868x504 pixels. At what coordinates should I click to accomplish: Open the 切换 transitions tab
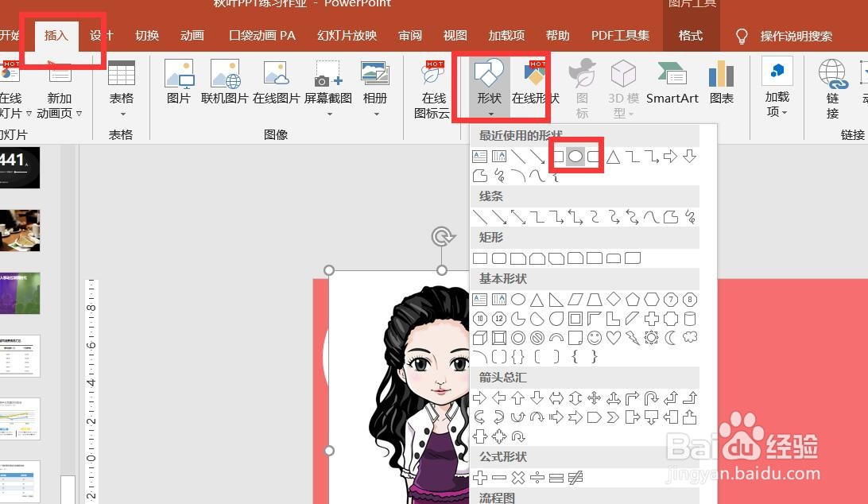click(x=147, y=36)
